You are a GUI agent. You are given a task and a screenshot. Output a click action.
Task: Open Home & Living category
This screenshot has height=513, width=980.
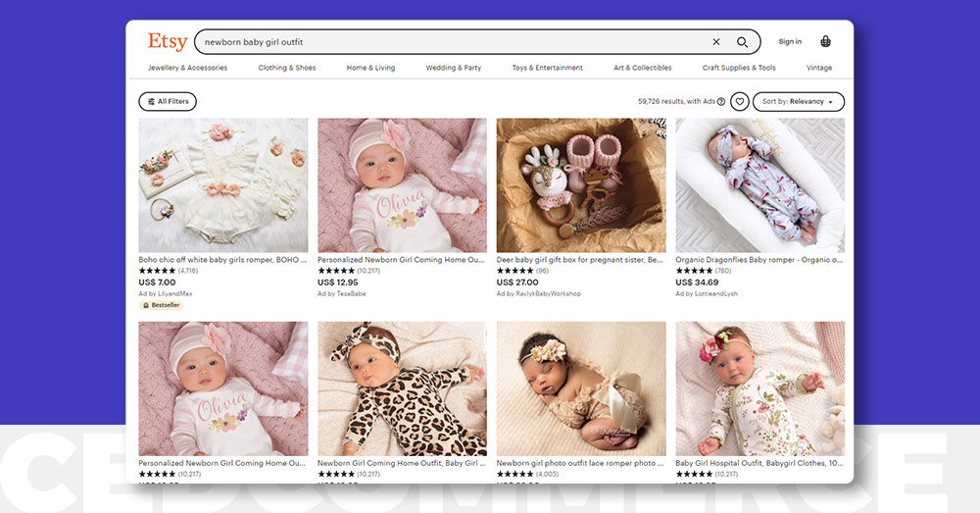pos(370,68)
